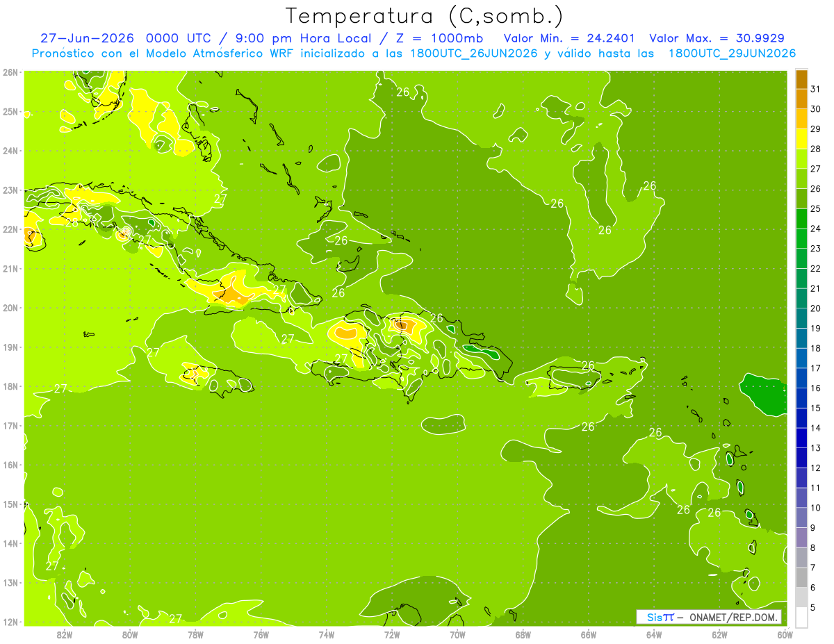Screen dimensions: 834x644
Task: Click the 26N latitude axis label
Action: pyautogui.click(x=10, y=72)
